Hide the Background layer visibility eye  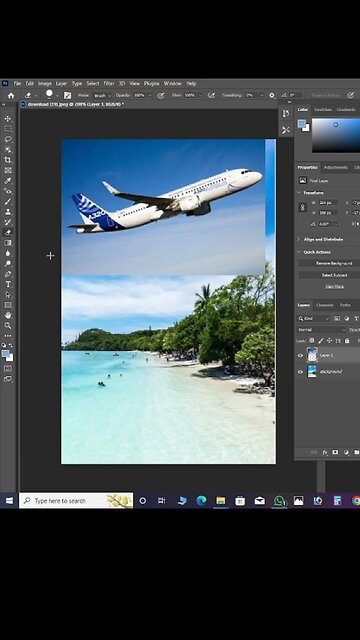pos(300,372)
